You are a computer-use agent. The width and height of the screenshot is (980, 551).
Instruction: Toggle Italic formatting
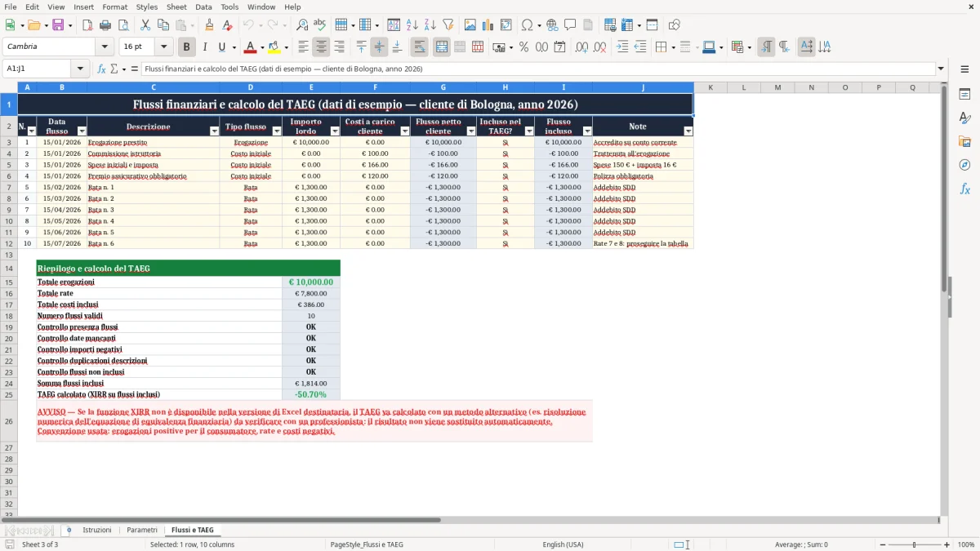pyautogui.click(x=205, y=47)
